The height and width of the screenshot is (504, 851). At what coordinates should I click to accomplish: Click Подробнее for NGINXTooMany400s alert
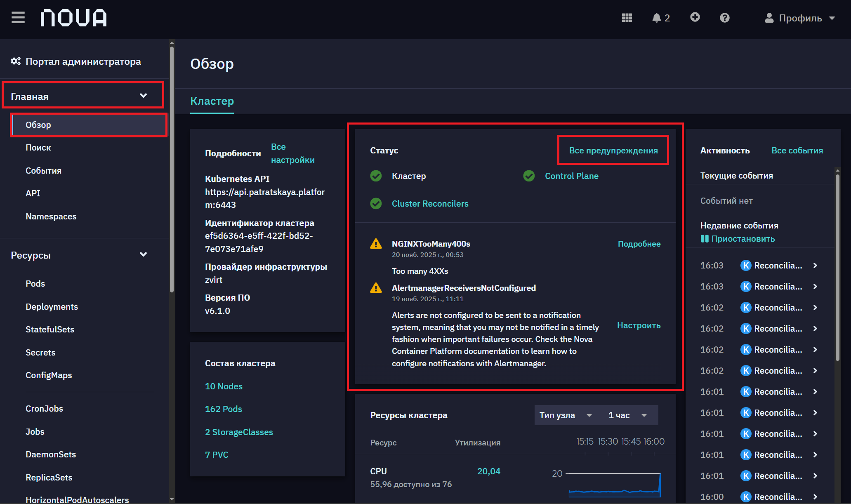click(x=639, y=244)
